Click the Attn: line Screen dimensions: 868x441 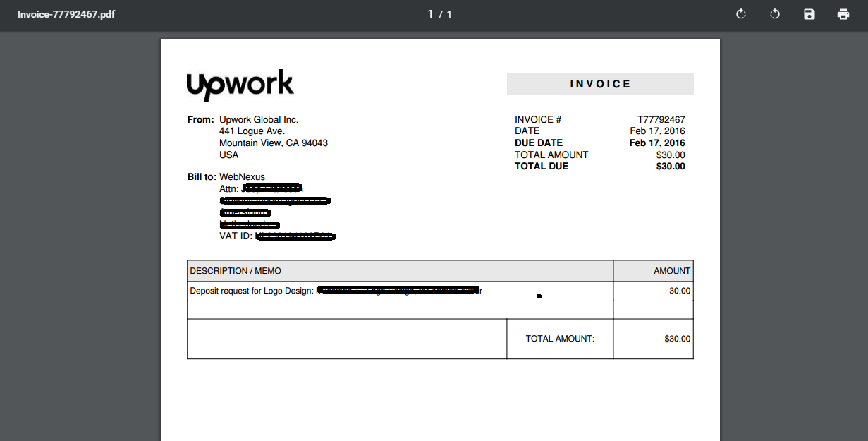pos(261,188)
